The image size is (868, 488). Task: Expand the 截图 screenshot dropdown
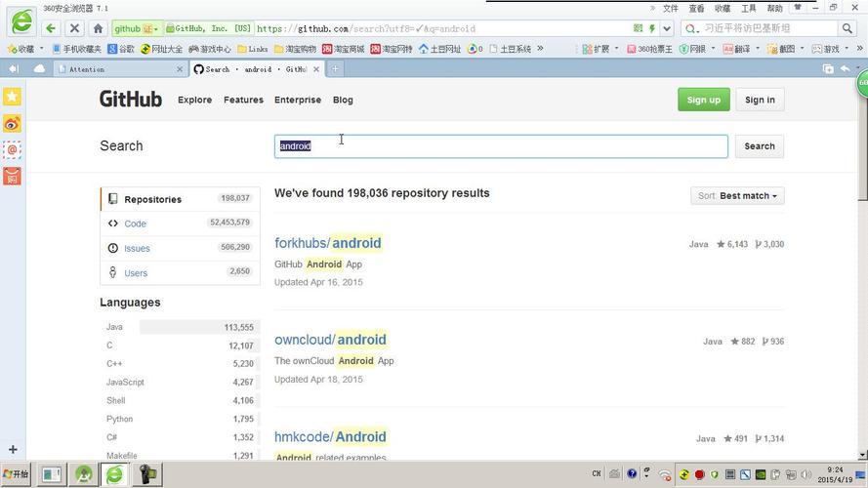803,49
